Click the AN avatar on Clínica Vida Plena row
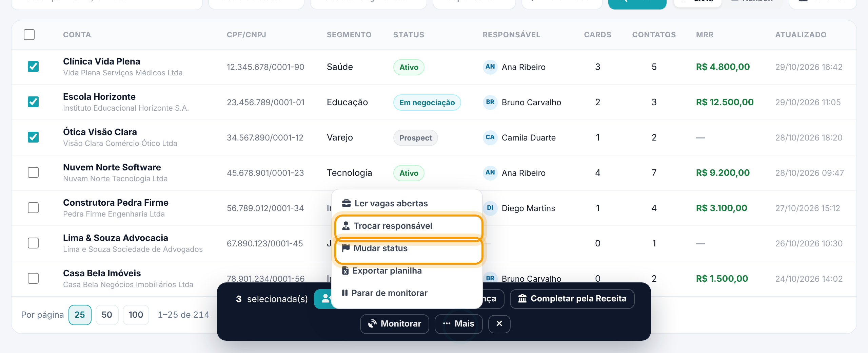 490,67
